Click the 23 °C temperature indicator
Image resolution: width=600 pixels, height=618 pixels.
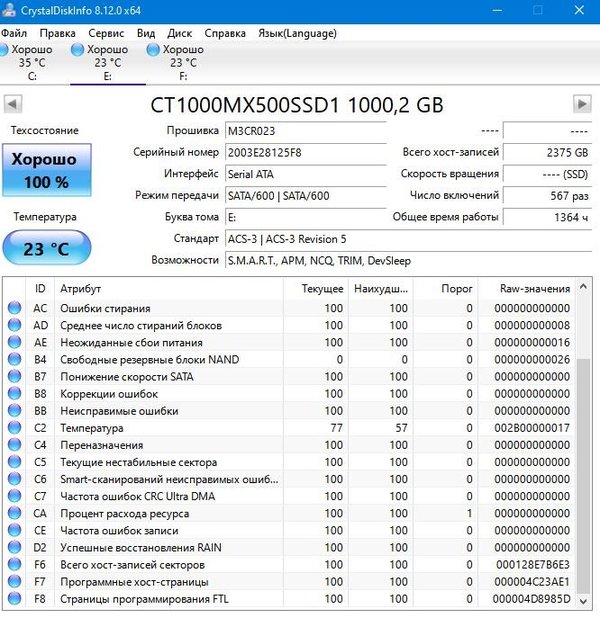click(x=46, y=248)
